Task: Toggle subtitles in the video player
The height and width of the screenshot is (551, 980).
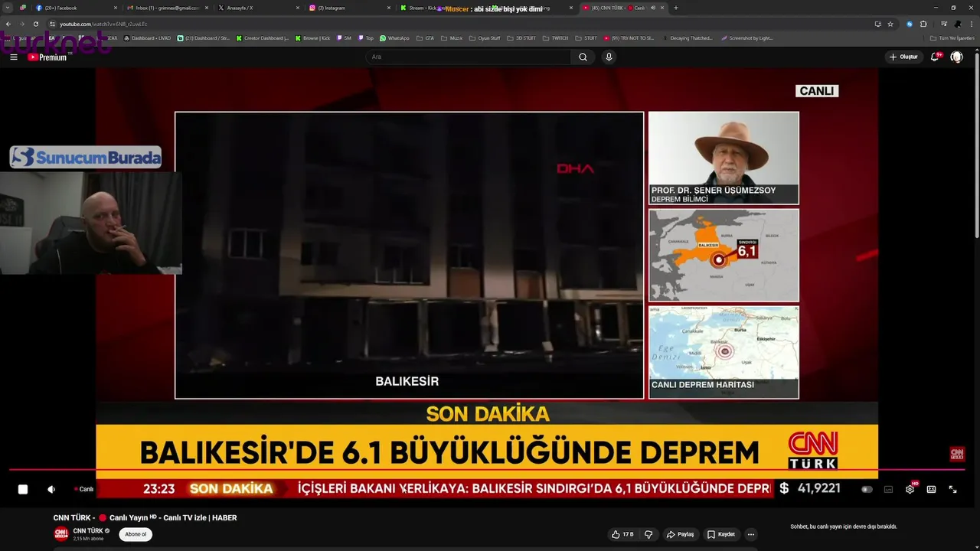Action: [x=888, y=489]
